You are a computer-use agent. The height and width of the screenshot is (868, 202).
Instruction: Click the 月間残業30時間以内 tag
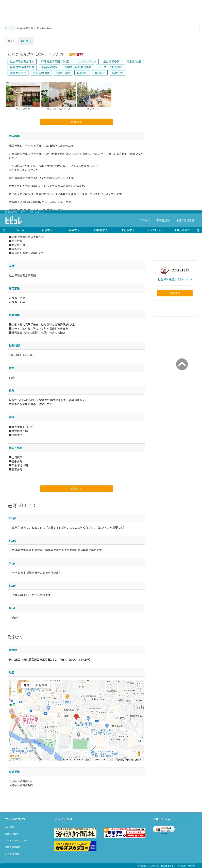22,67
